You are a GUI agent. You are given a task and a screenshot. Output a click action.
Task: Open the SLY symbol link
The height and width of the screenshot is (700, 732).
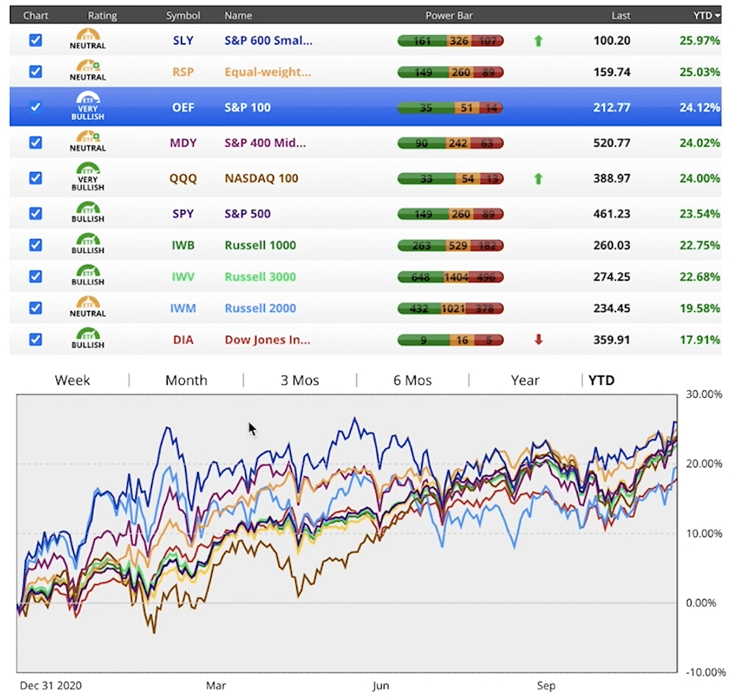coord(183,41)
